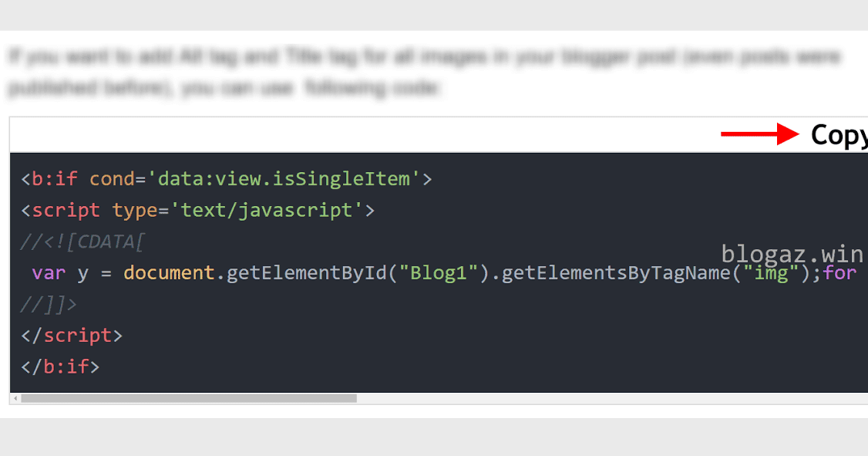Select the opening b:if tag line

coord(224,178)
